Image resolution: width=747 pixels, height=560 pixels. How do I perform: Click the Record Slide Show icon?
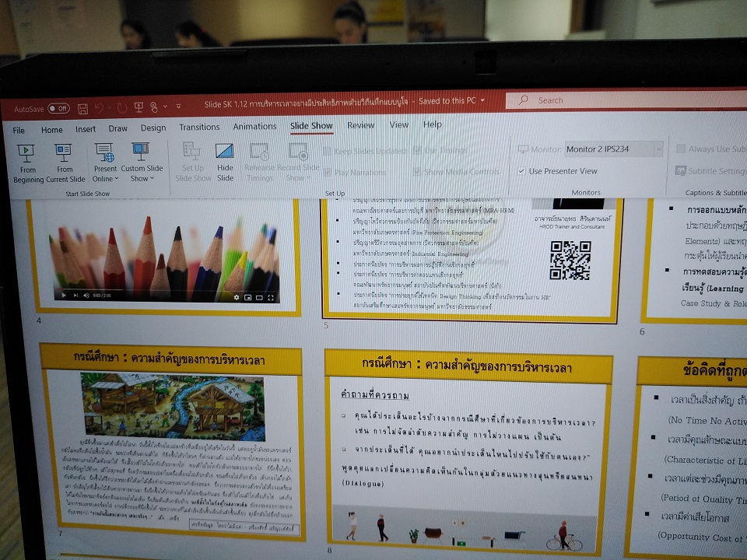pos(299,151)
